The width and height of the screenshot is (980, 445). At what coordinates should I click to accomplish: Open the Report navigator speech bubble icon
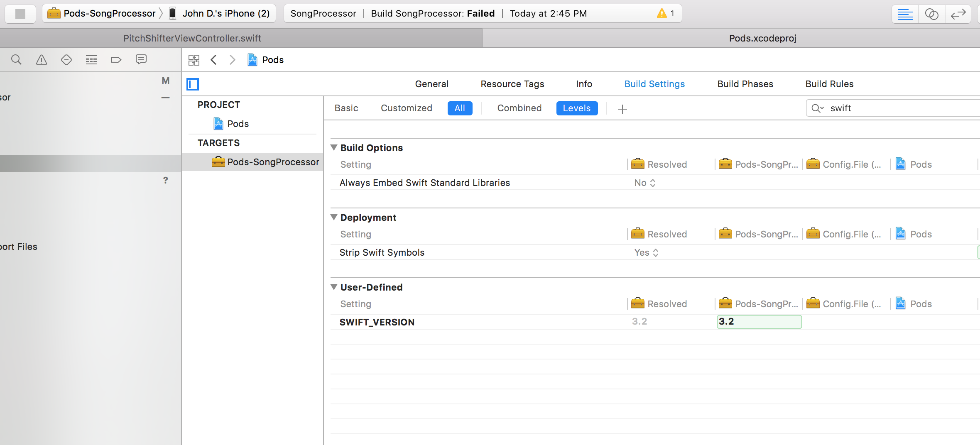[141, 59]
